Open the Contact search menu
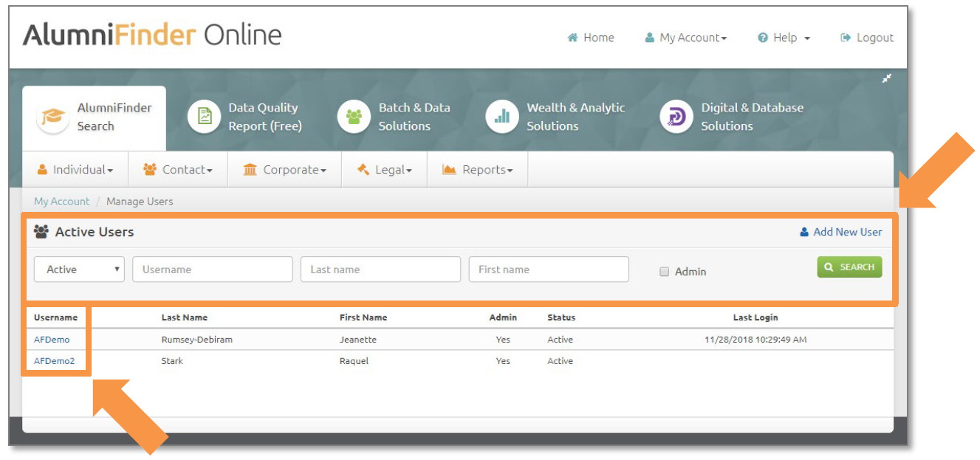 point(178,170)
